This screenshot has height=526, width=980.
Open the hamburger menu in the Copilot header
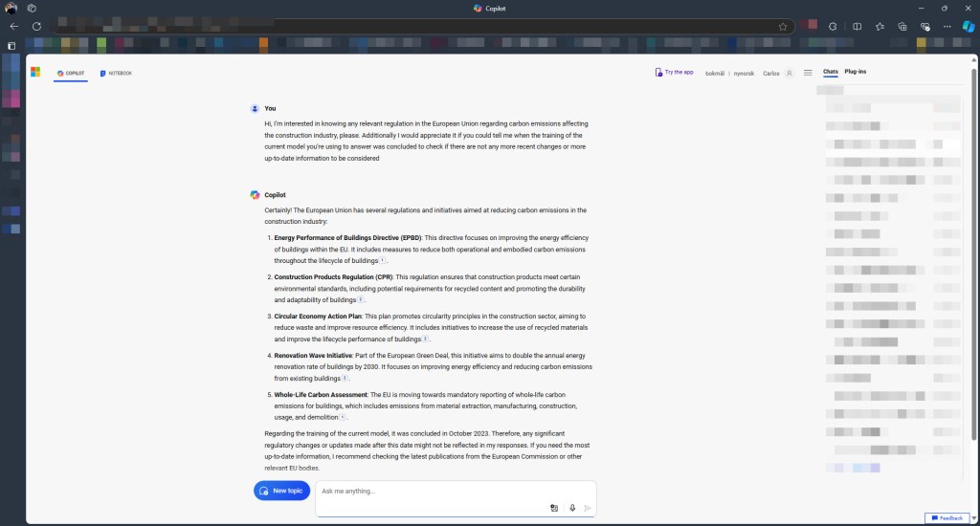click(808, 73)
